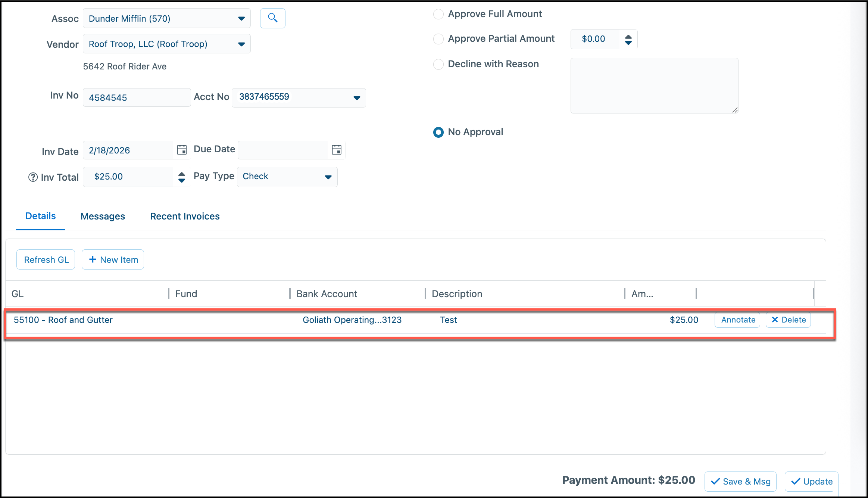Open the Assoc Dunder Mifflin dropdown
The image size is (868, 498).
point(166,18)
